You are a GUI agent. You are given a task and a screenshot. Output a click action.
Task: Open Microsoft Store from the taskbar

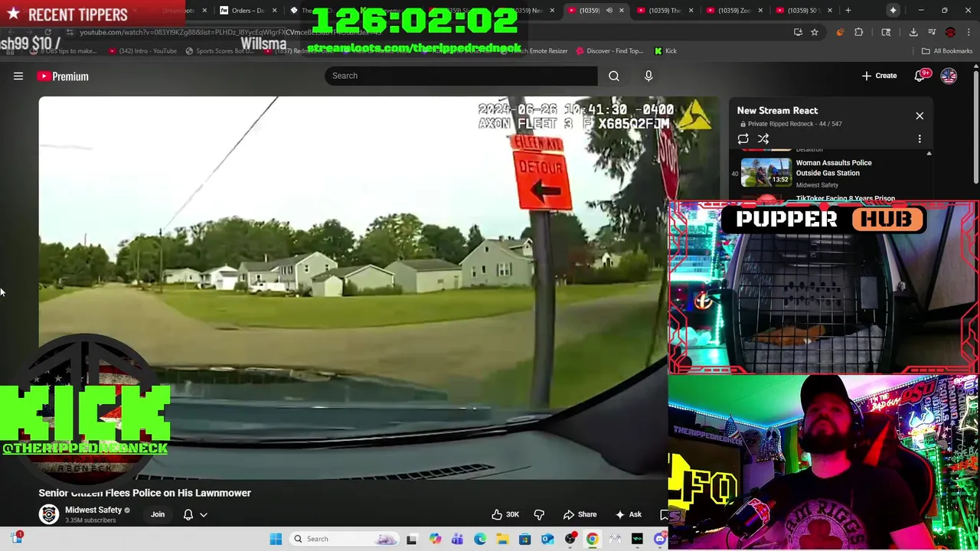point(524,539)
